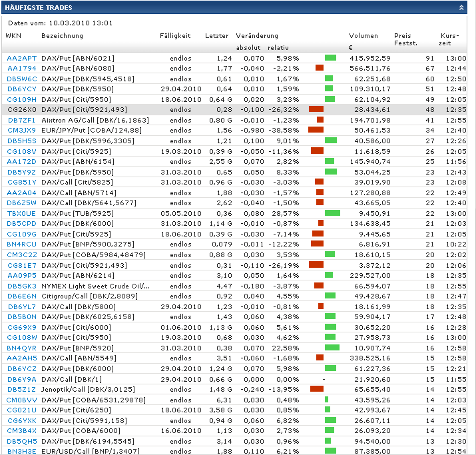476x455 pixels.
Task: Open WKN link CG6YXK
Action: click(21, 420)
